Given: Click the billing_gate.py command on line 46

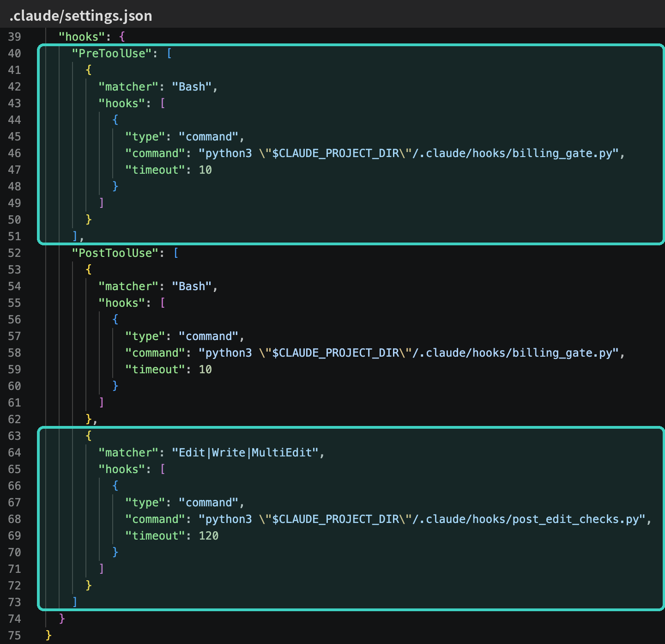Looking at the screenshot, I should tap(409, 153).
